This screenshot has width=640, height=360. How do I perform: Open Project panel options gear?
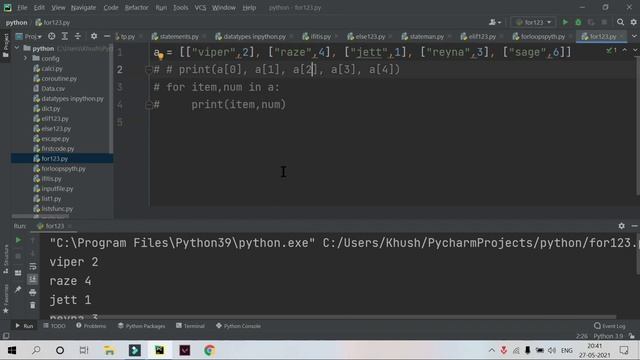pyautogui.click(x=94, y=36)
